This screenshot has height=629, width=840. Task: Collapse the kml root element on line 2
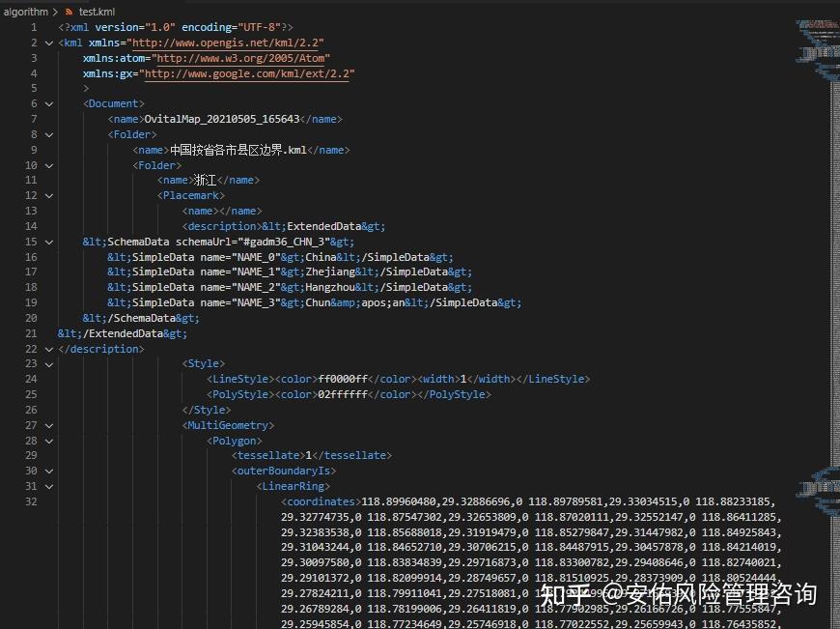click(x=49, y=43)
